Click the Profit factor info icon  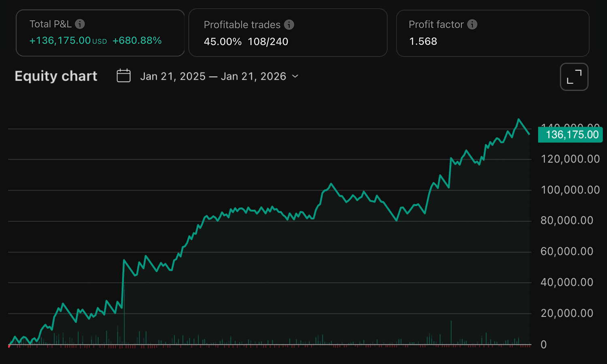[472, 24]
